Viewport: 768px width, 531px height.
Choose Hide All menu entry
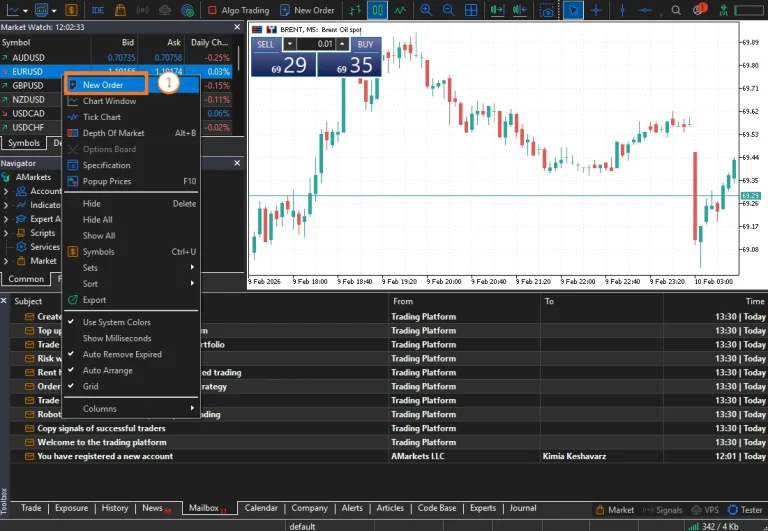tap(97, 220)
